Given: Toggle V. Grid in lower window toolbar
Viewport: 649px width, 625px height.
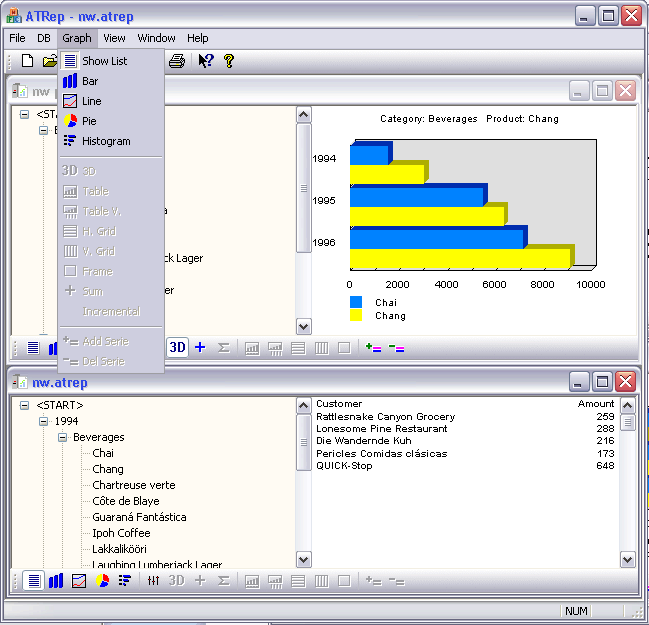Looking at the screenshot, I should [321, 581].
